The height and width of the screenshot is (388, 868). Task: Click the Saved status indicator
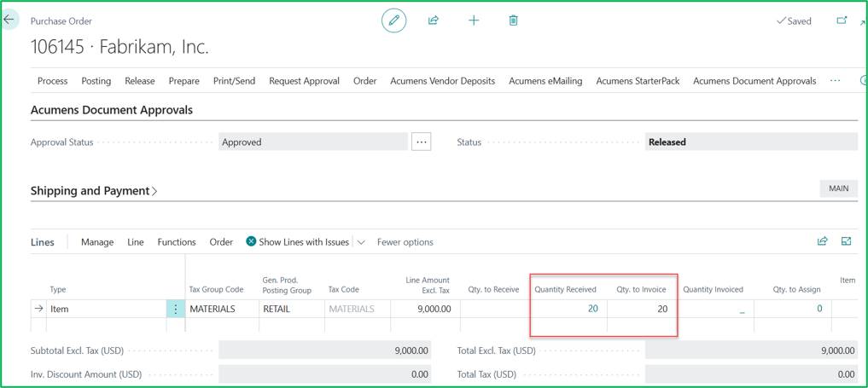(x=794, y=21)
